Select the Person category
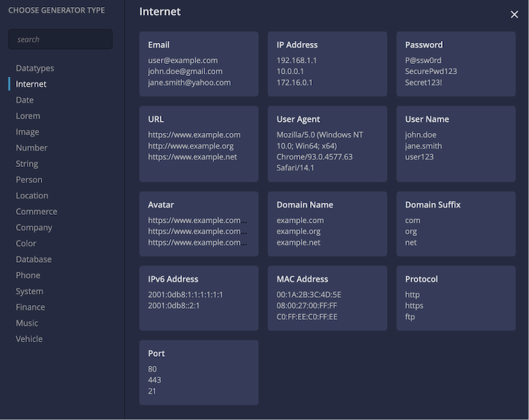The width and height of the screenshot is (529, 420). click(29, 180)
